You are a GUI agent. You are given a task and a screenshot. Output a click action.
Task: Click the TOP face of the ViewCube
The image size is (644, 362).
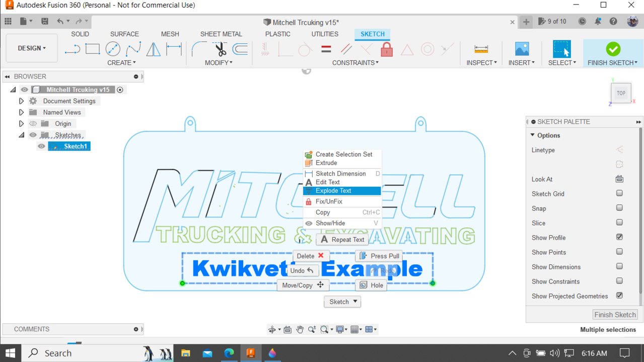[x=621, y=93]
